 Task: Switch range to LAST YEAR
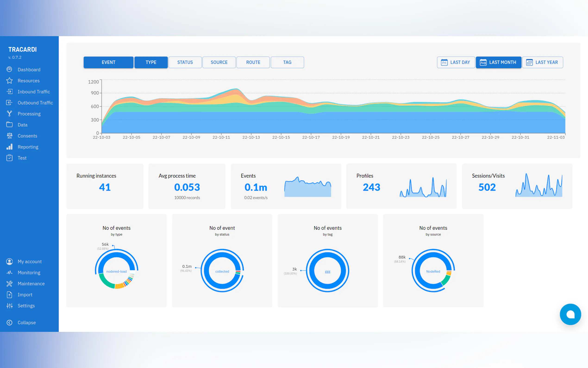(542, 62)
